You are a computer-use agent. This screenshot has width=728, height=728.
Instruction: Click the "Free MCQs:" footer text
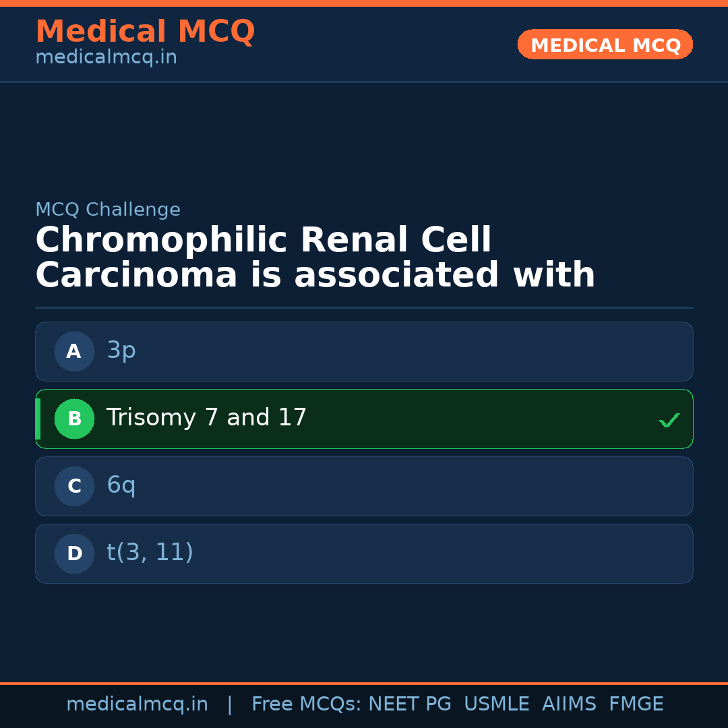point(306,704)
